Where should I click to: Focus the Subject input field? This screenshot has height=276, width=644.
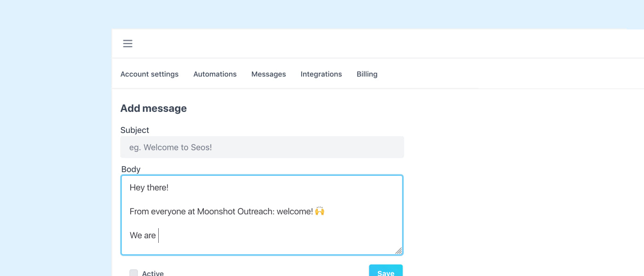click(262, 147)
